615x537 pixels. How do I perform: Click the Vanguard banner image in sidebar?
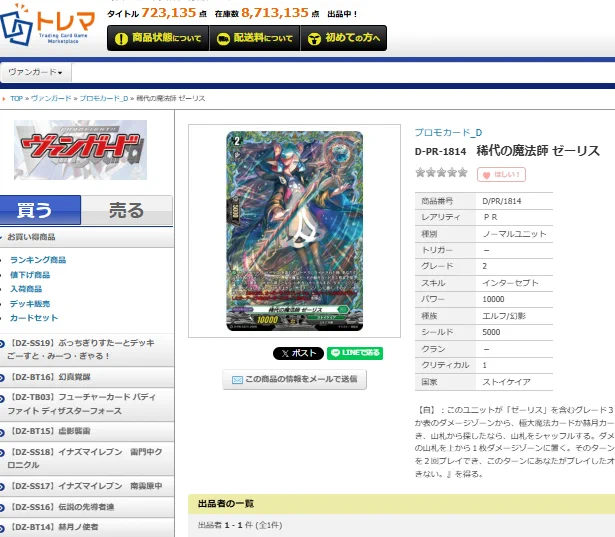click(80, 150)
